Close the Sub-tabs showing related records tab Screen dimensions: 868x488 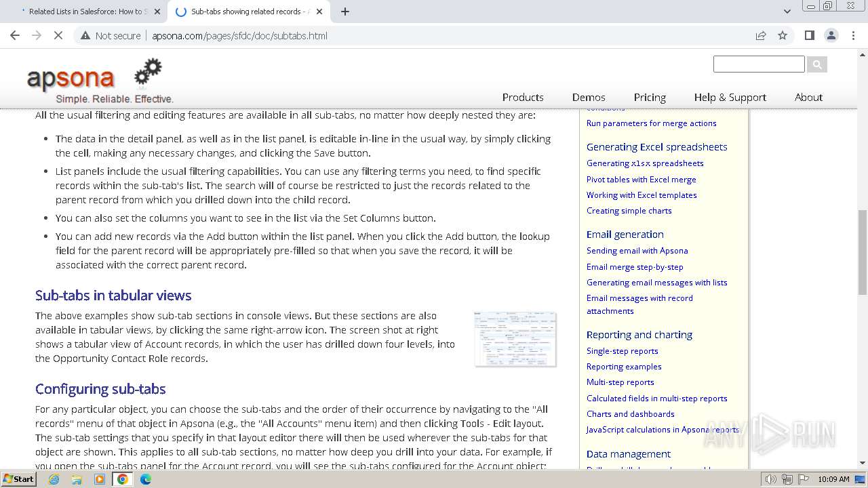click(320, 12)
